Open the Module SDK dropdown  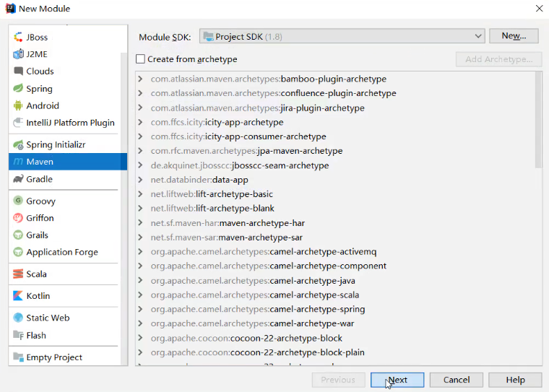(x=479, y=36)
